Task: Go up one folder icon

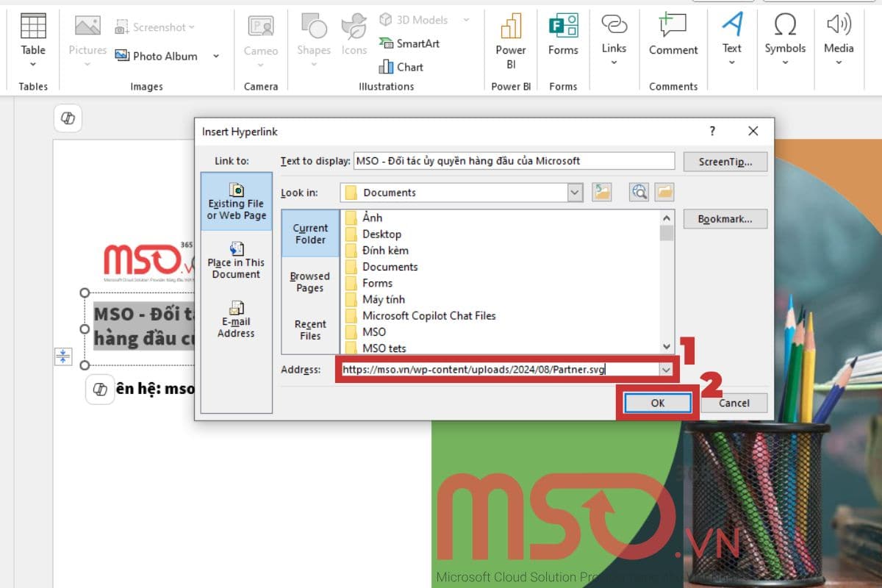Action: coord(603,193)
